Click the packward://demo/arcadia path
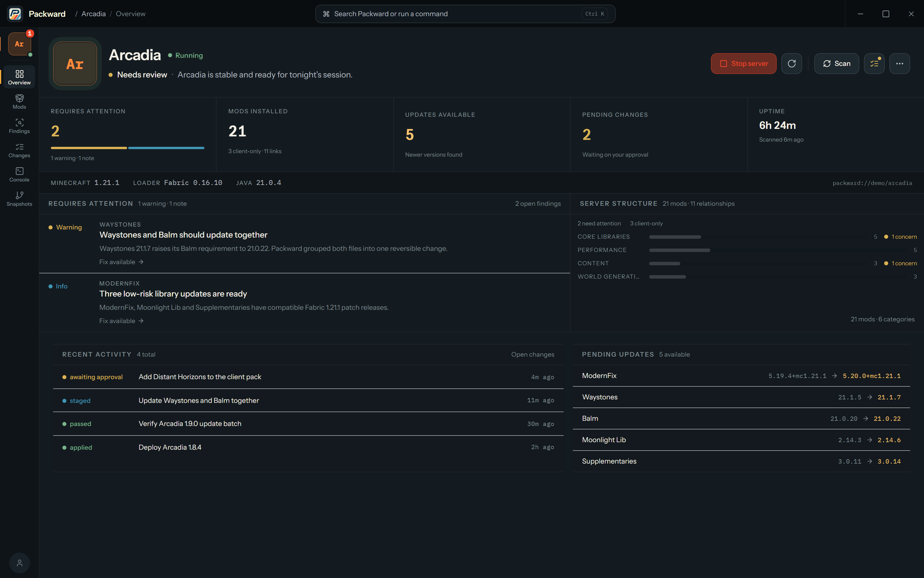The width and height of the screenshot is (924, 578). tap(872, 183)
